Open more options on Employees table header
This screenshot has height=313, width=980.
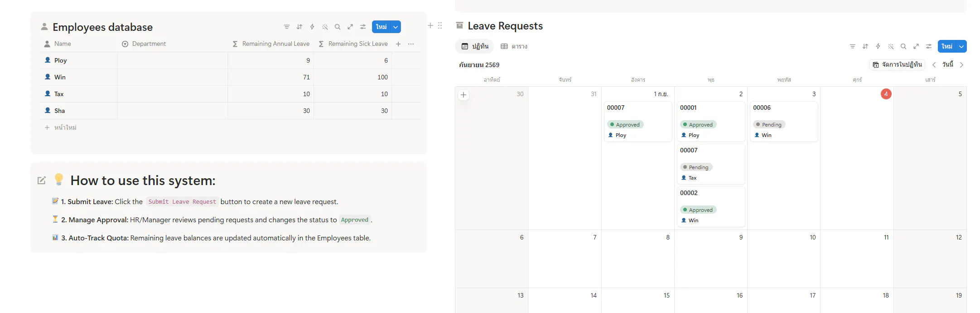pyautogui.click(x=411, y=44)
